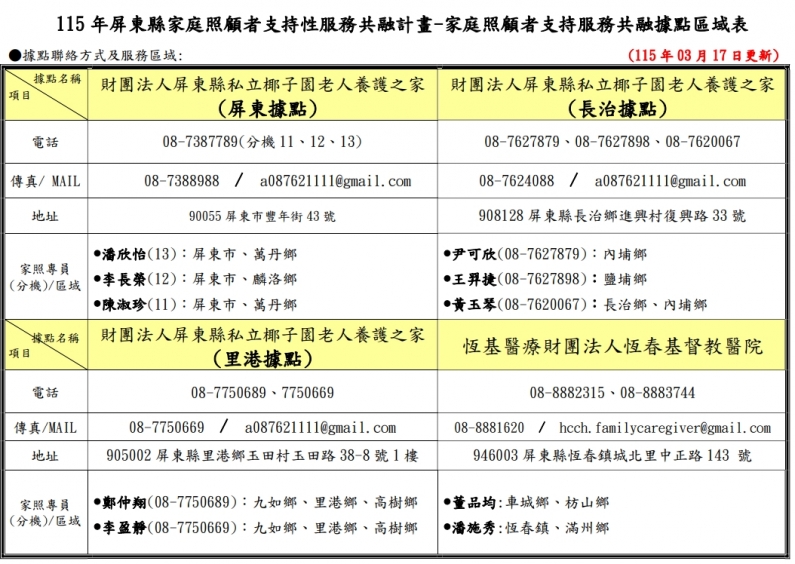
Task: Click fax number 08-7388988
Action: point(181,181)
